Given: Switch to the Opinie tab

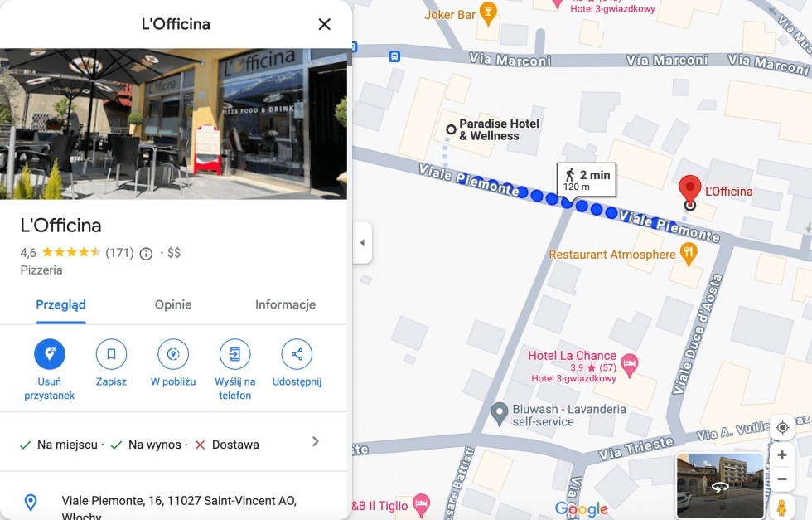Looking at the screenshot, I should point(173,305).
